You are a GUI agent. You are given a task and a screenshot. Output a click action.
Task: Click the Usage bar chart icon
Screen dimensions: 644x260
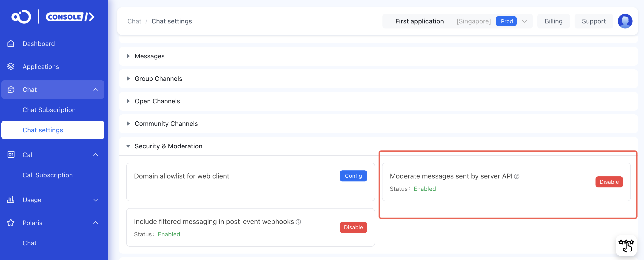click(x=11, y=200)
